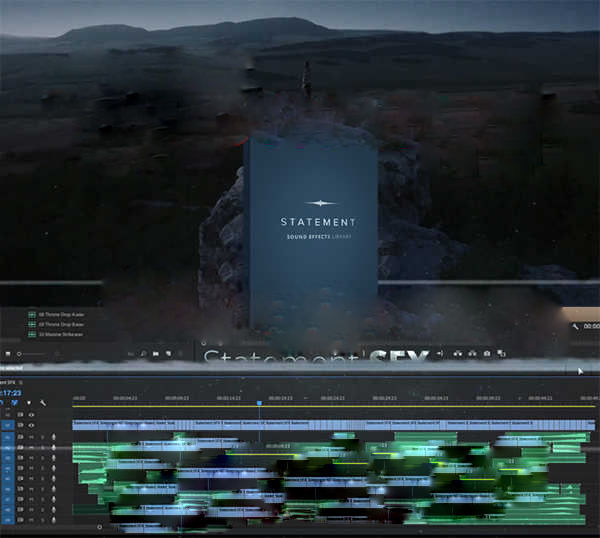
Task: Enable voice-over record on track A9
Action: pyautogui.click(x=54, y=520)
